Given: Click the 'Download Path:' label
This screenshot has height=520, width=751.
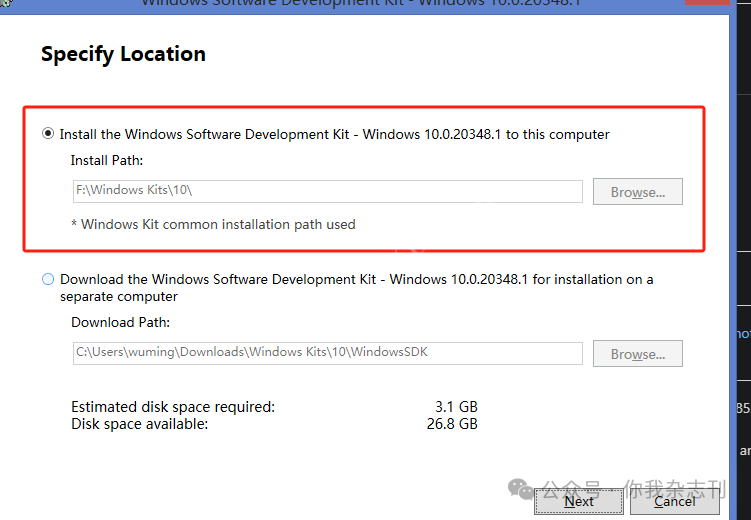Looking at the screenshot, I should [x=120, y=322].
